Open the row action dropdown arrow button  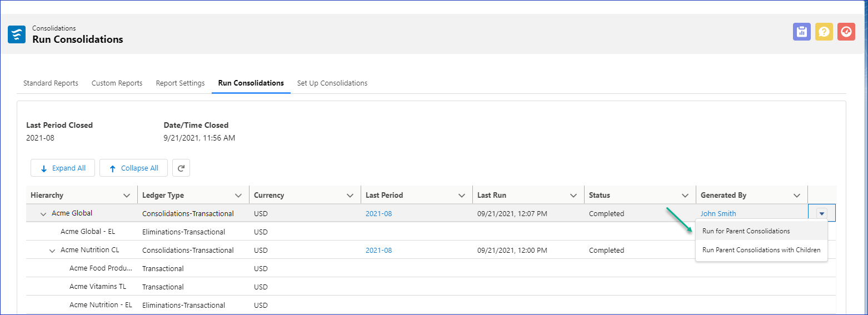[x=822, y=213]
